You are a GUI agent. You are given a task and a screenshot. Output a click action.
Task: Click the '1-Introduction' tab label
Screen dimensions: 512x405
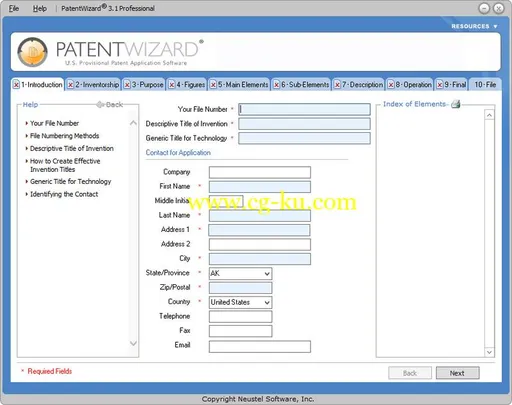point(42,85)
